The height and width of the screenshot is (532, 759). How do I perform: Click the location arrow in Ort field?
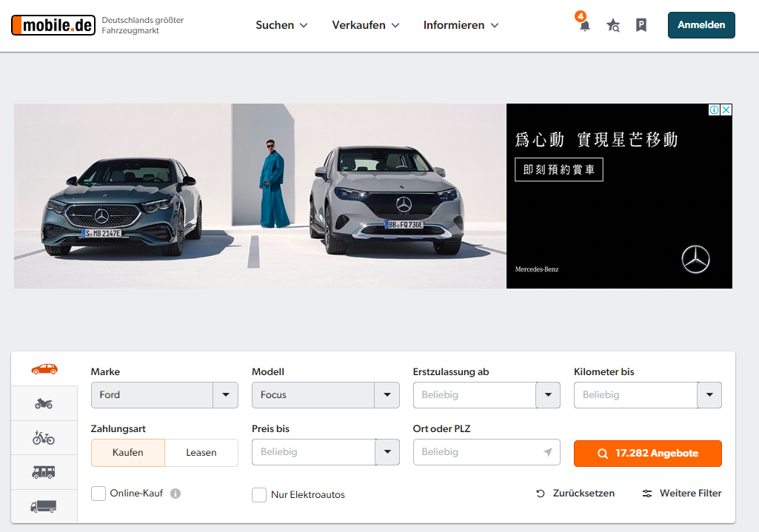[548, 451]
